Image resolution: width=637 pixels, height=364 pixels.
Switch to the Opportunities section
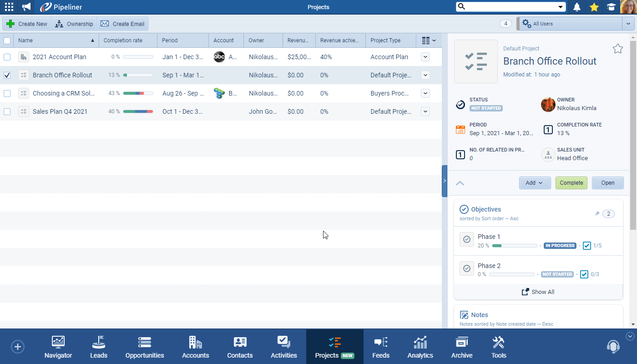pyautogui.click(x=144, y=346)
